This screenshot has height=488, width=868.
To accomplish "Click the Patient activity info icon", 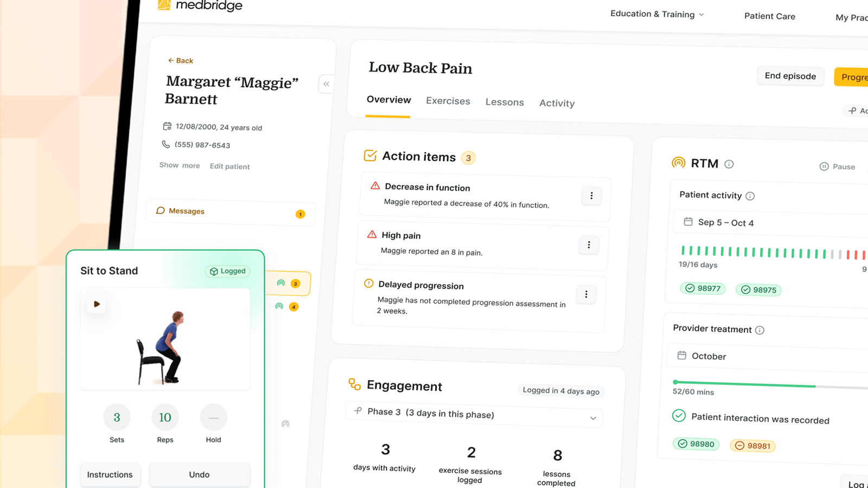I will coord(751,196).
